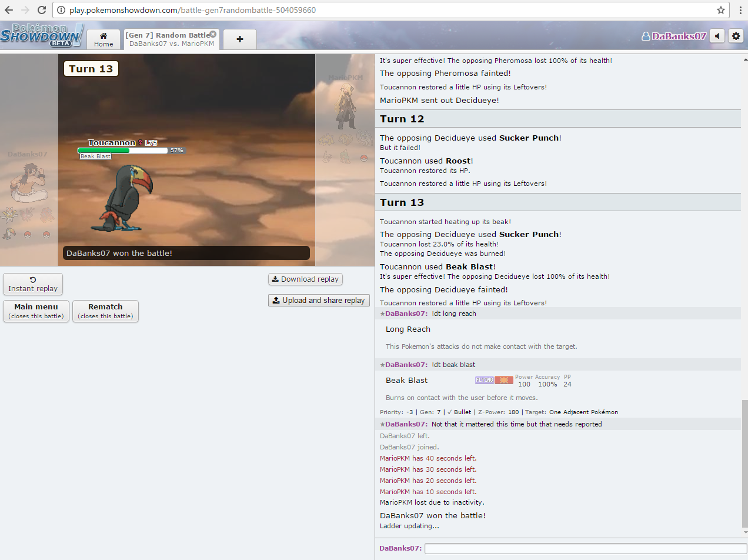Click the 'DaBanks07 joined.' log line
The image size is (748, 560).
tap(409, 447)
